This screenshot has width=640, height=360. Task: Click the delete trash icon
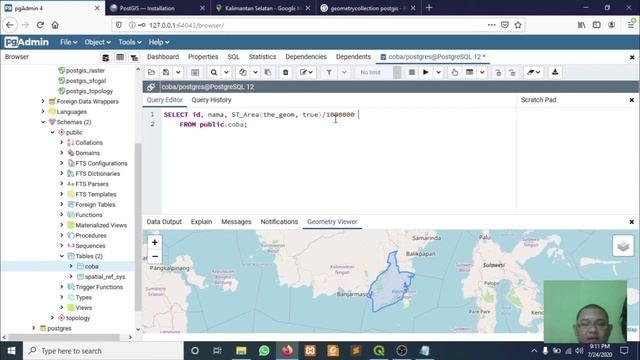(x=286, y=72)
